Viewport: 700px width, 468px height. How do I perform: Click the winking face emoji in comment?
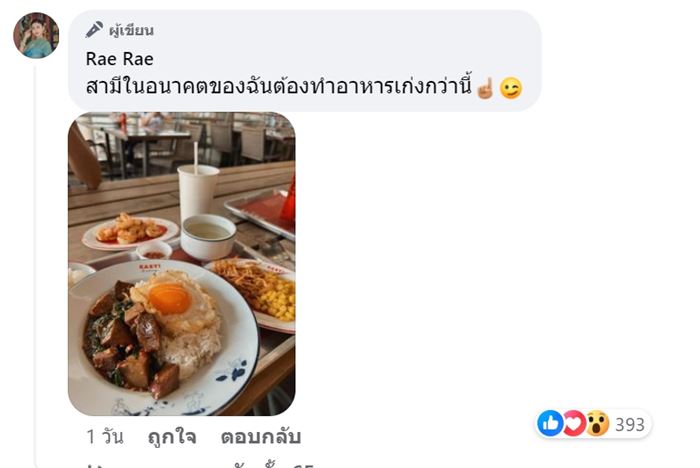(511, 88)
